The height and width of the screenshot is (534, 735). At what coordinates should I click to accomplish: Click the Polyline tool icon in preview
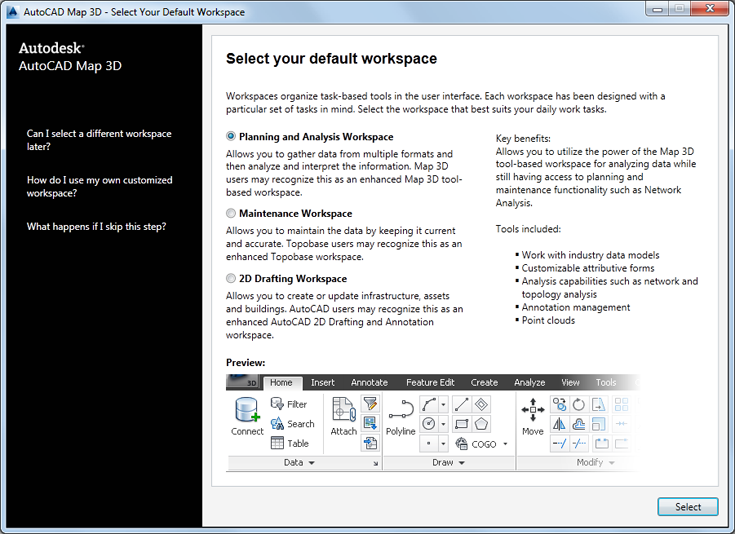(401, 409)
